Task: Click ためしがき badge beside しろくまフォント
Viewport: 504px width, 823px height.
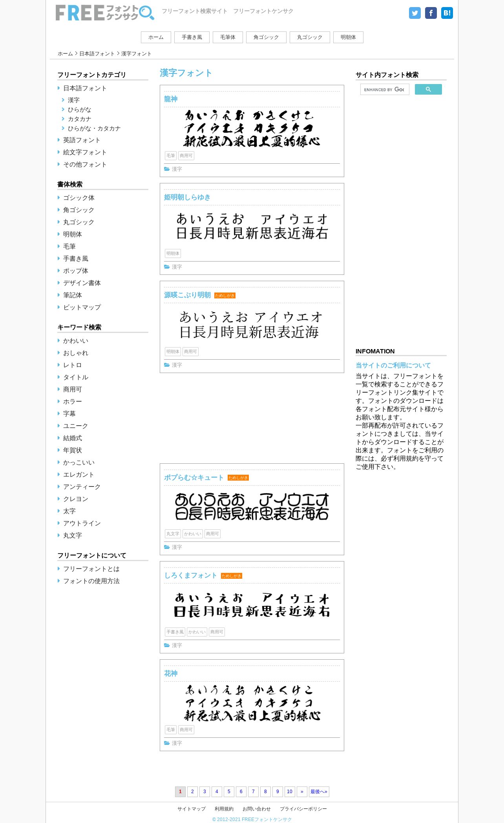Action: coord(232,576)
